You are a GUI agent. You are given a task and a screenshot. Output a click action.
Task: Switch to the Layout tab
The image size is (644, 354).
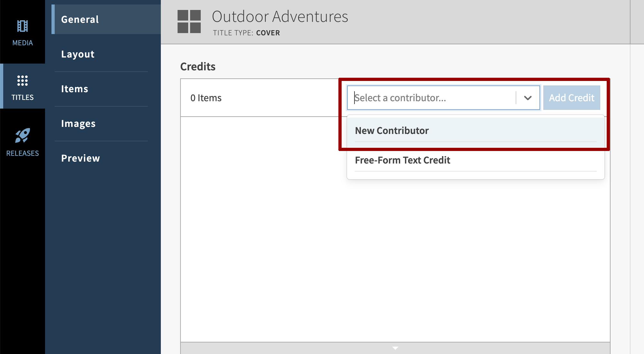(78, 54)
